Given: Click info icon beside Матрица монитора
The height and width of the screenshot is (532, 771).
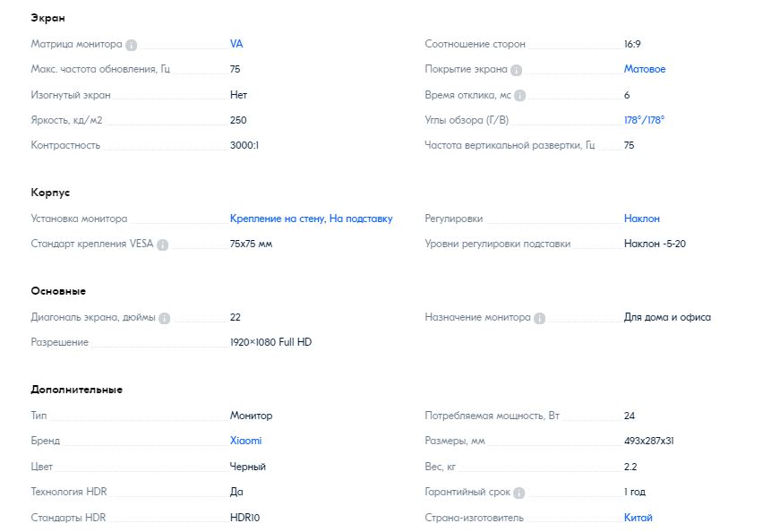Looking at the screenshot, I should (132, 45).
